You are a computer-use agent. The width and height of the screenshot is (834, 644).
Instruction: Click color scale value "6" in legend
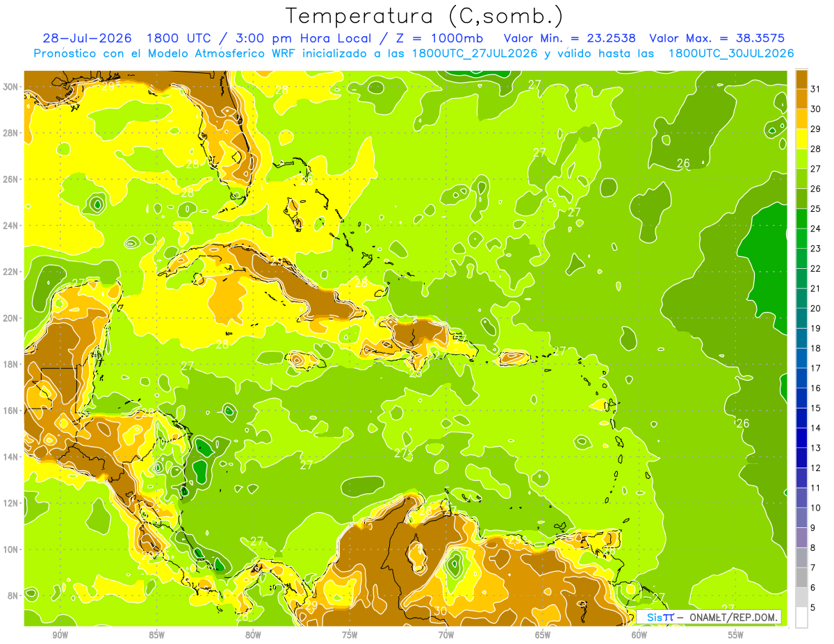click(813, 588)
